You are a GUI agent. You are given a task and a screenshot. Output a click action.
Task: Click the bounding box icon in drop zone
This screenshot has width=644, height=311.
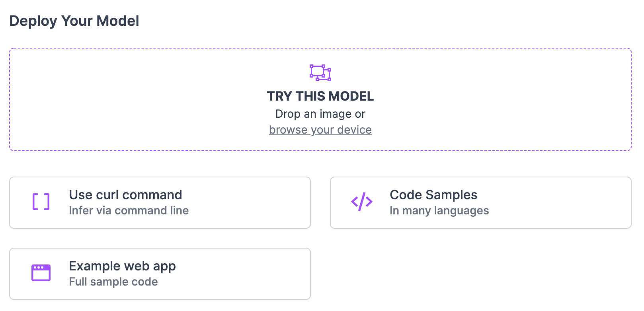coord(320,73)
